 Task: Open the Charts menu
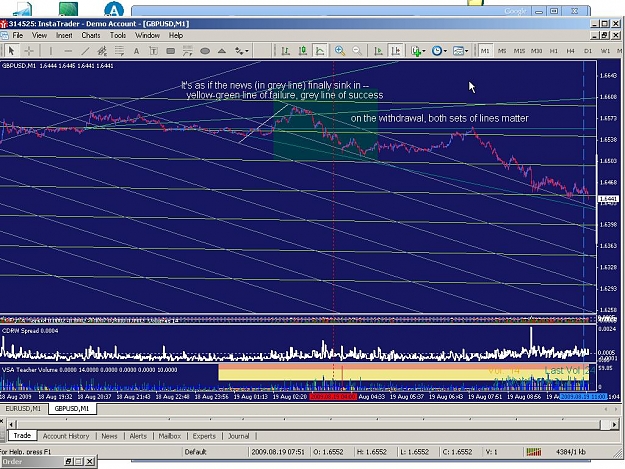[x=91, y=35]
